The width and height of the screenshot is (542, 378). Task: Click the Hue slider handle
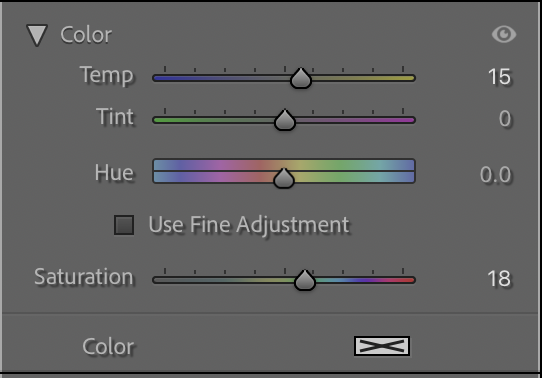[284, 178]
